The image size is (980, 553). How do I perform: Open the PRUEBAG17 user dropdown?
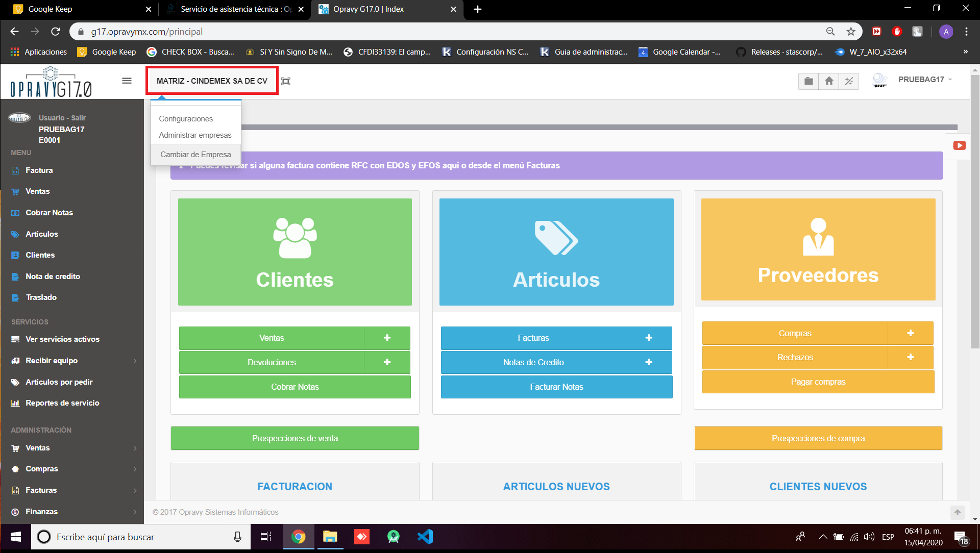point(924,80)
